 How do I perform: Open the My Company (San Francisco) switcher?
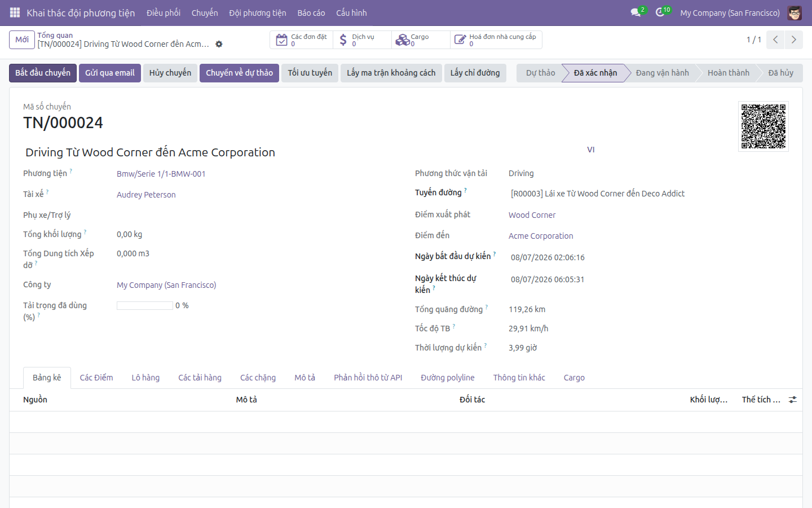[730, 12]
